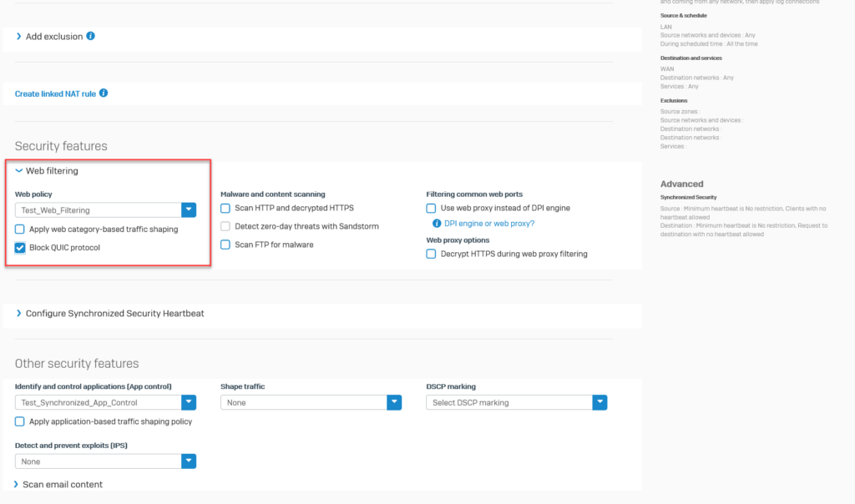Click the info icon beside Add exclusion
The image size is (855, 504).
(90, 36)
